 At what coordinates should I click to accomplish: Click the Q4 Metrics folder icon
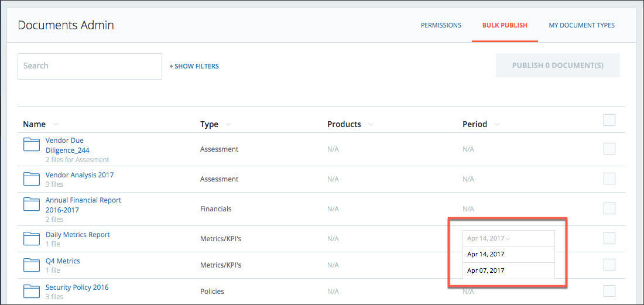pyautogui.click(x=31, y=265)
